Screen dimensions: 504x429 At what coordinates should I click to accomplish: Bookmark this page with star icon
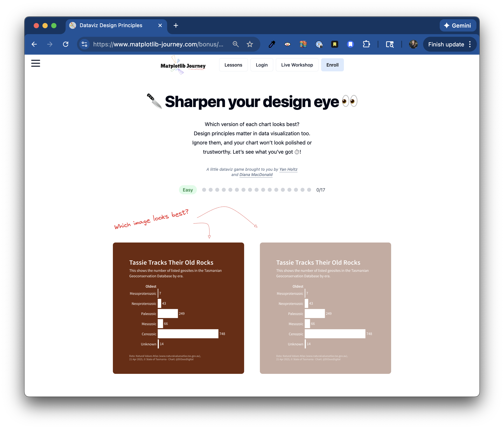pos(250,44)
